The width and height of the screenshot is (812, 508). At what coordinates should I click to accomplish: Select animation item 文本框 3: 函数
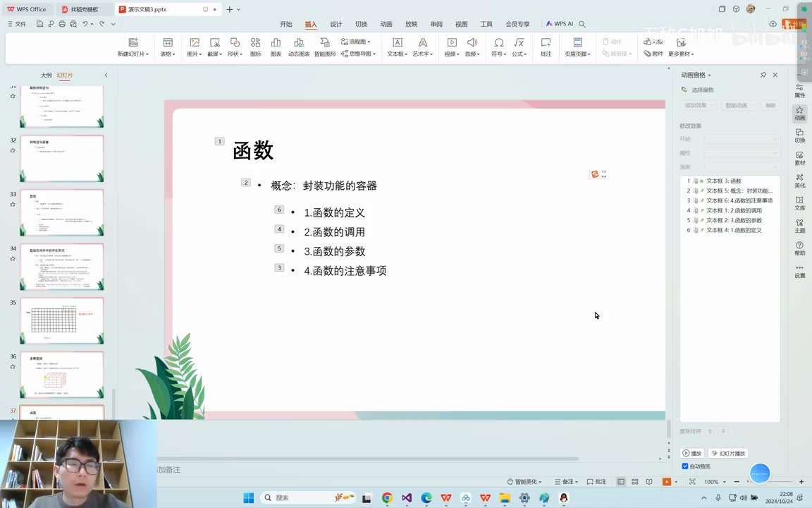(x=730, y=181)
